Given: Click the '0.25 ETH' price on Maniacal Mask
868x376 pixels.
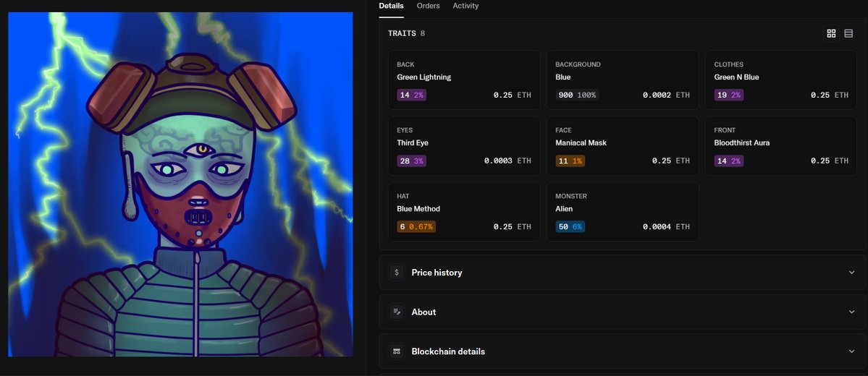Looking at the screenshot, I should (671, 161).
